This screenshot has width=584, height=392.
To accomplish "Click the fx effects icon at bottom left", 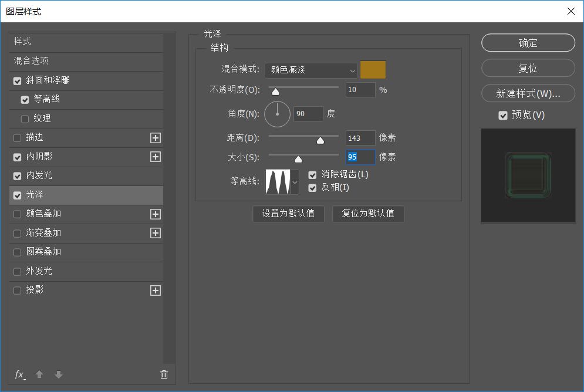I will [x=19, y=374].
